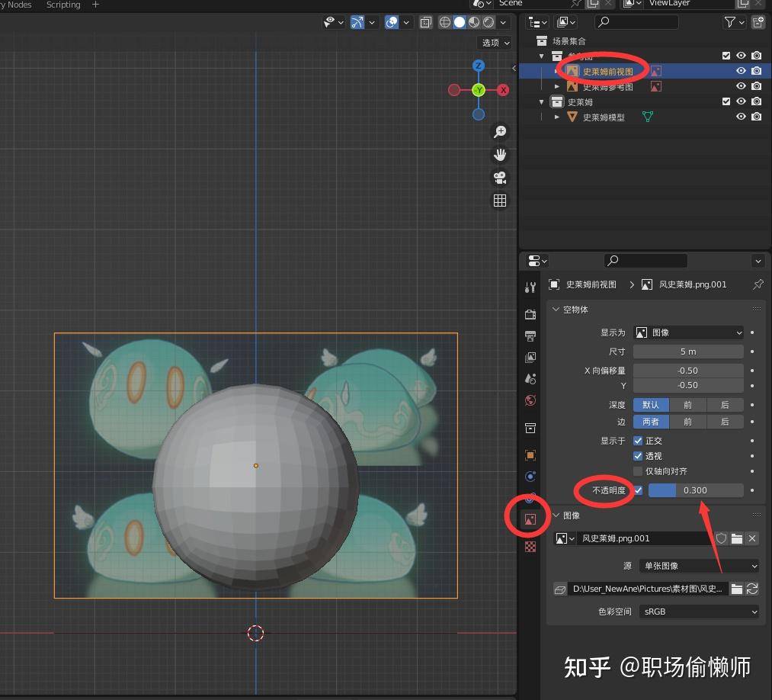The image size is (772, 700).
Task: Browse file path with folder icon
Action: [736, 589]
